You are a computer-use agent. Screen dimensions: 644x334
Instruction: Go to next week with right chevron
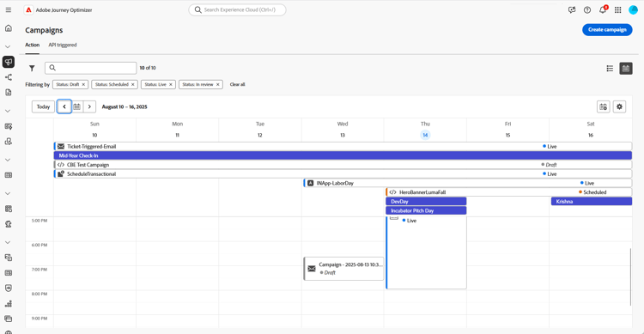point(89,106)
